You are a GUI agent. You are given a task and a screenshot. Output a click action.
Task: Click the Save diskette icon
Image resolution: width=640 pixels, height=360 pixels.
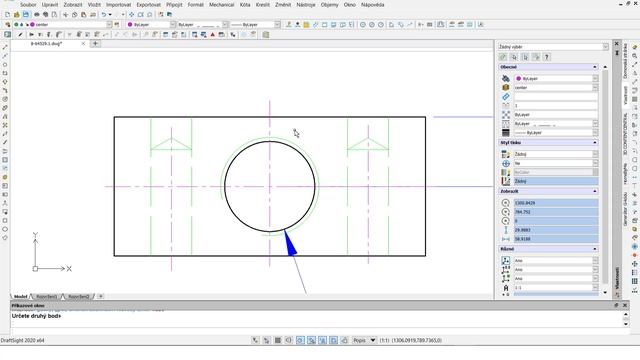pos(26,15)
